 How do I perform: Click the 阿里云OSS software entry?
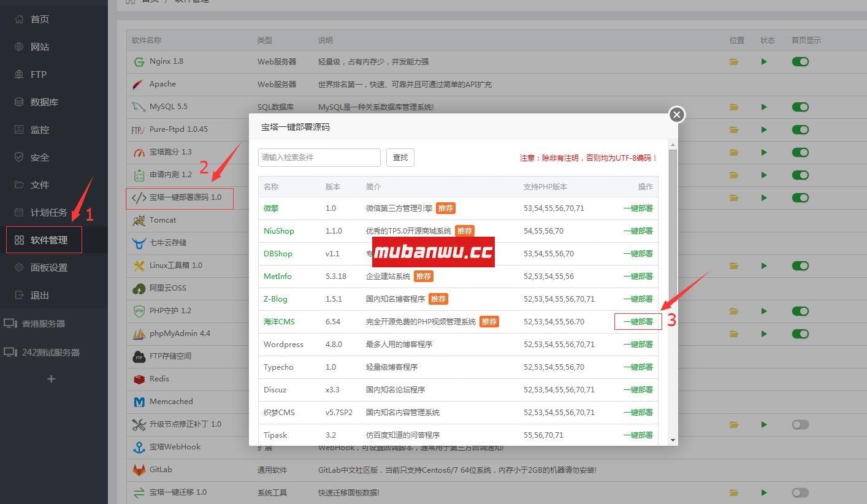pos(168,288)
